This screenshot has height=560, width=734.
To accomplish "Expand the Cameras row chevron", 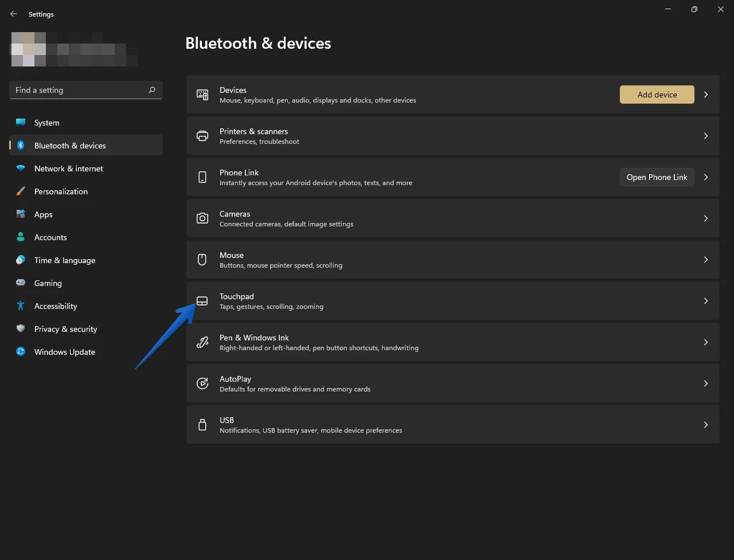I will click(x=705, y=218).
